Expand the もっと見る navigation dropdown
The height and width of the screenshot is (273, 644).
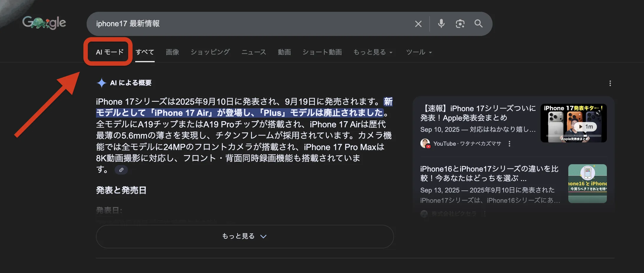coord(373,52)
